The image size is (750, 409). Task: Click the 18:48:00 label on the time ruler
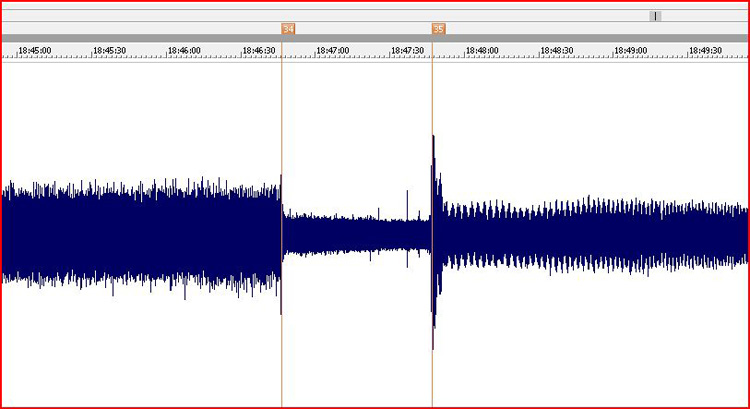pos(483,50)
